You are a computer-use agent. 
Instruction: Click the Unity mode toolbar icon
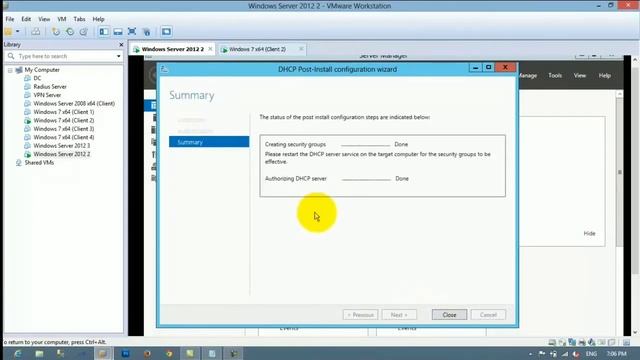click(x=147, y=31)
